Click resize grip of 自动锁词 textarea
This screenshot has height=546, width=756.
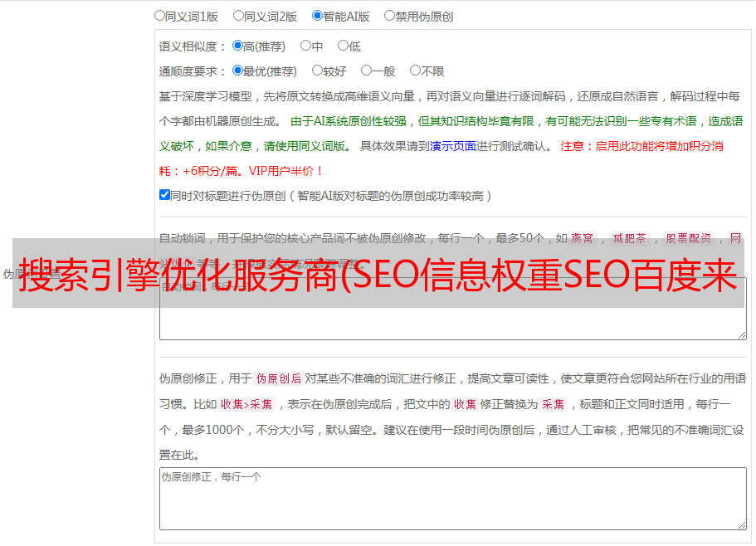pyautogui.click(x=742, y=335)
